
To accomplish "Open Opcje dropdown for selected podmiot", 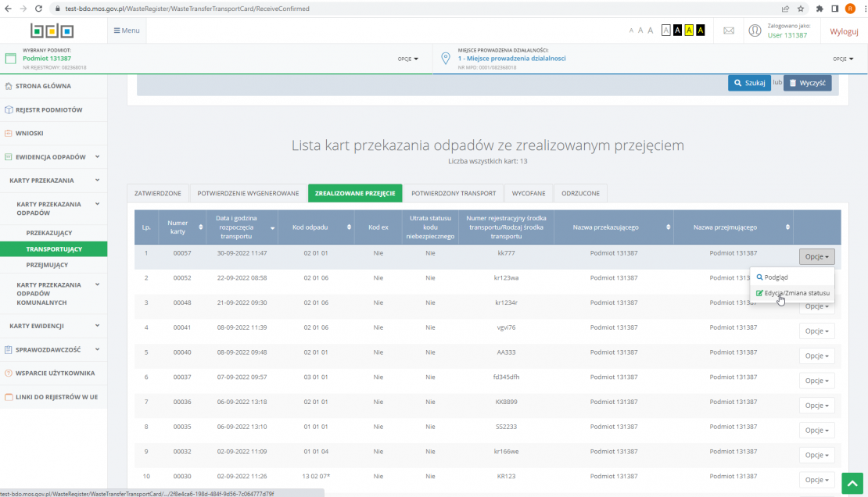I will (x=408, y=59).
